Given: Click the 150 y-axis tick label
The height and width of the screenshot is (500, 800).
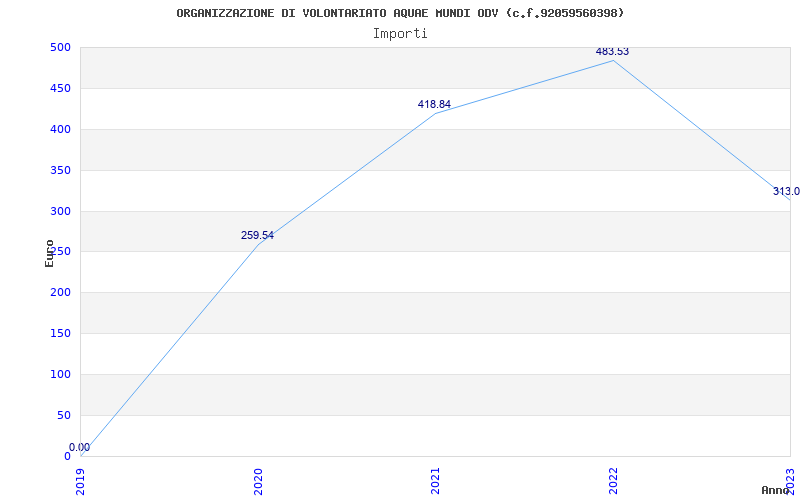Looking at the screenshot, I should pos(60,333).
